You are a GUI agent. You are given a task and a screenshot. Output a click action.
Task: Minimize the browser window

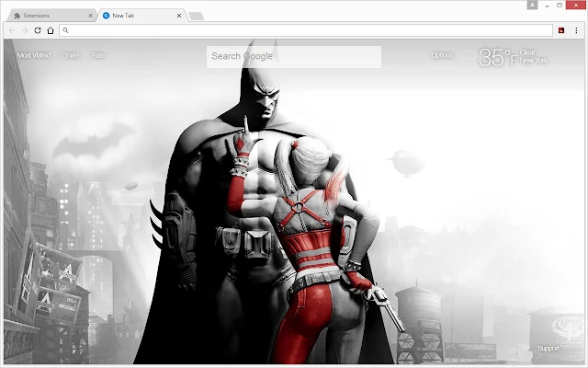[x=548, y=6]
